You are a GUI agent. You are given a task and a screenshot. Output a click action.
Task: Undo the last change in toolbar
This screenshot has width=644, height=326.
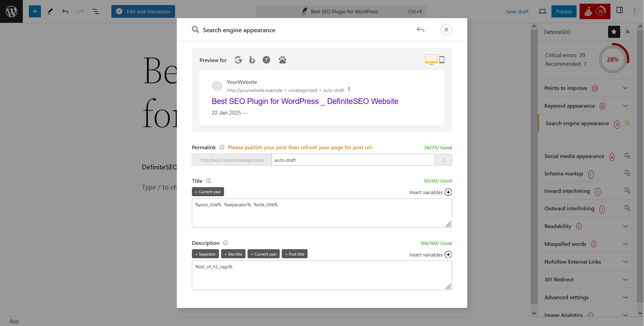tap(65, 11)
